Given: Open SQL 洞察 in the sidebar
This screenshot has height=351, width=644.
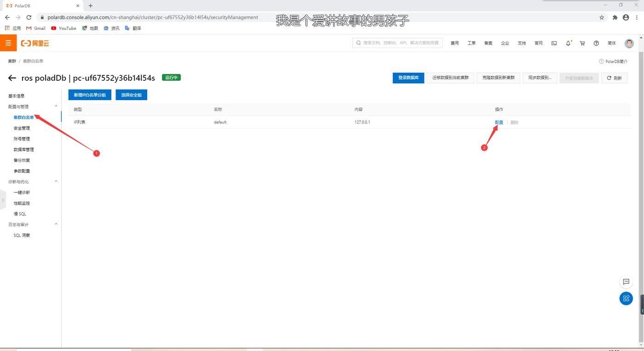Looking at the screenshot, I should tap(22, 235).
